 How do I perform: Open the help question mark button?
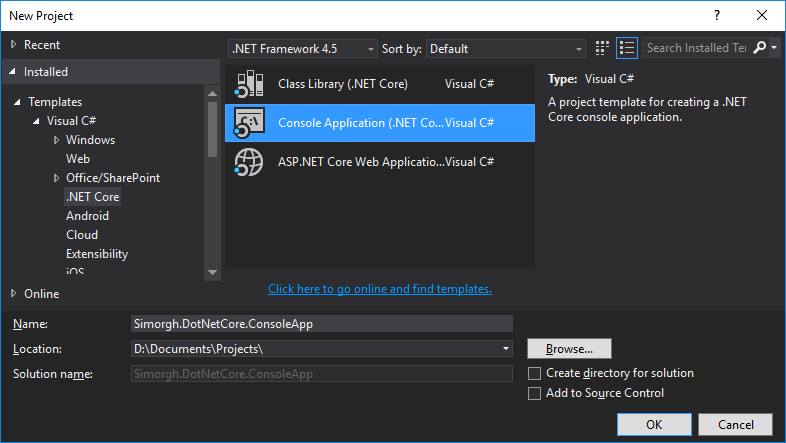[x=717, y=15]
